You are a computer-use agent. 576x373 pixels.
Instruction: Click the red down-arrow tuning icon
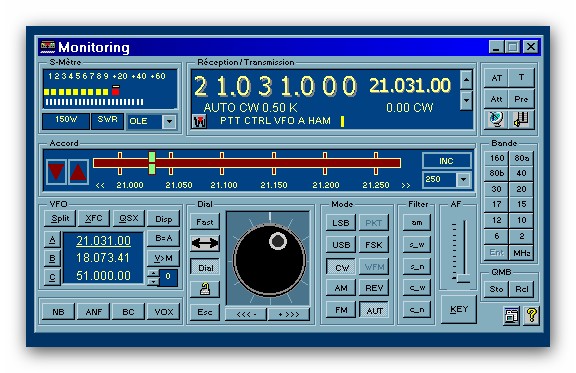[x=56, y=172]
